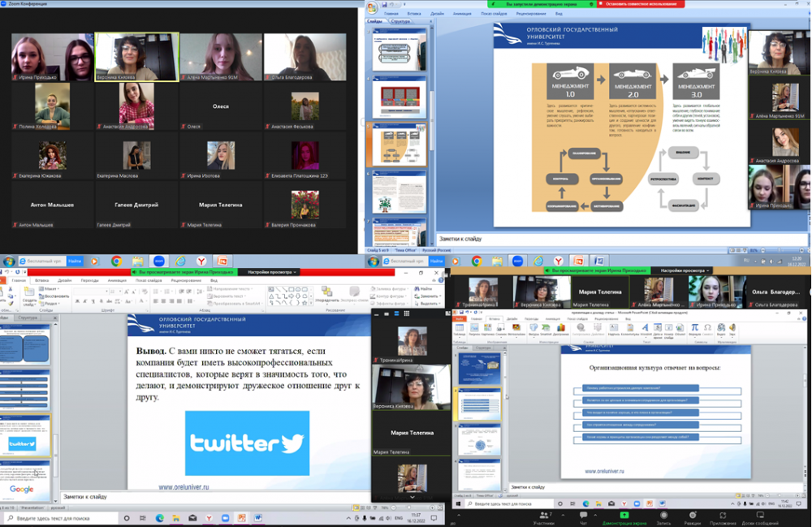The height and width of the screenshot is (527, 812).
Task: Choose the WordArt text icon
Action: (x=646, y=329)
